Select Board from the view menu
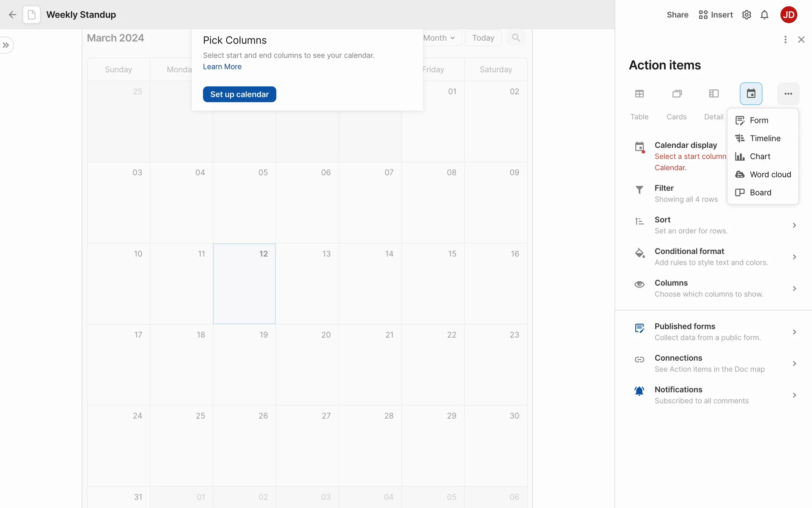 tap(760, 193)
